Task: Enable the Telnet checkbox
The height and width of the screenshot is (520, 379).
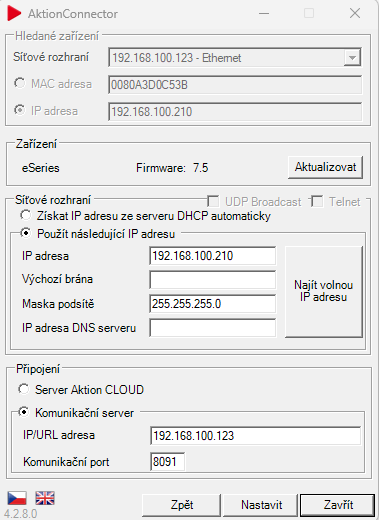Action: pyautogui.click(x=317, y=201)
